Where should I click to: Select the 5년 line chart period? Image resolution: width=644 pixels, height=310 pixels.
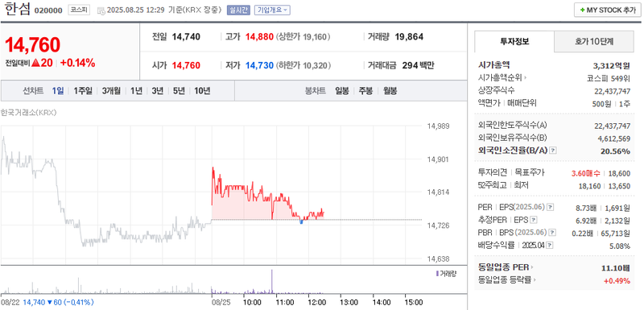pyautogui.click(x=179, y=91)
